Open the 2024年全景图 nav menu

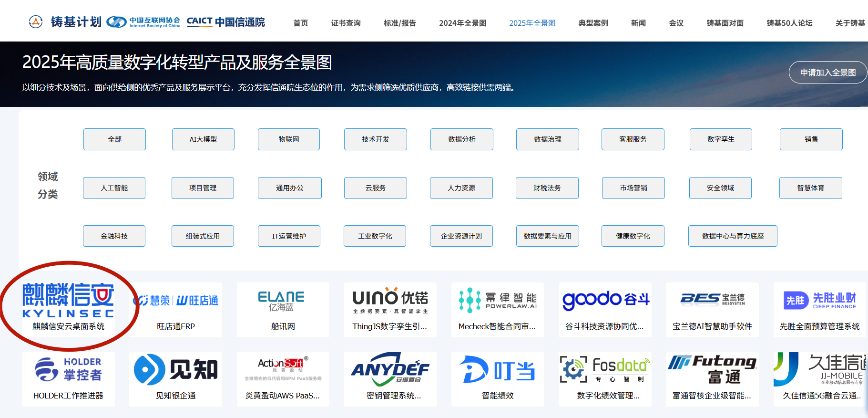point(462,23)
